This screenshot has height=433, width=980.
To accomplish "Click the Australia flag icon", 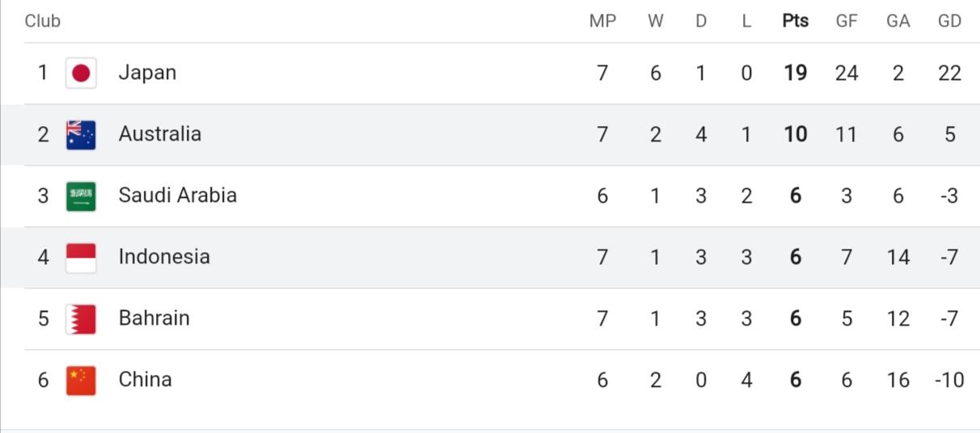I will click(81, 135).
